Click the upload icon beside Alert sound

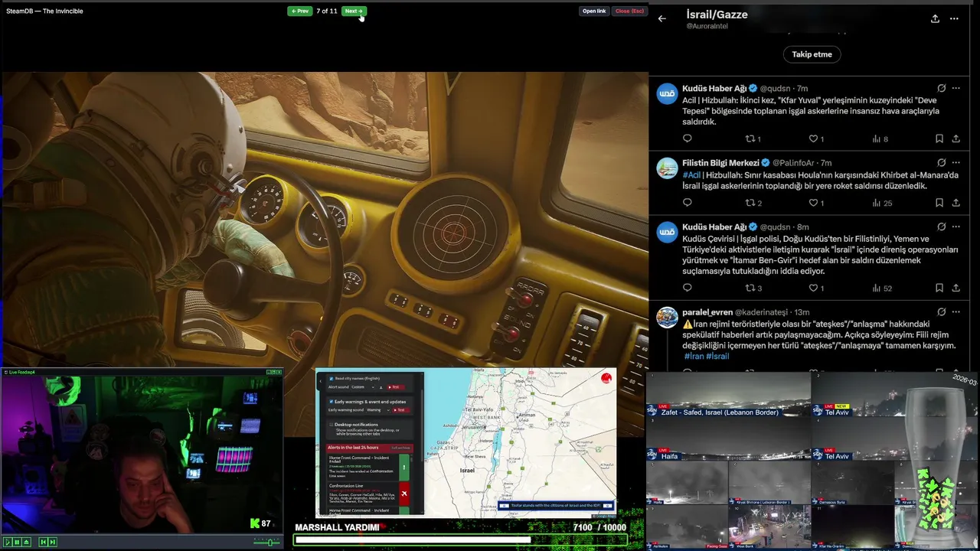(381, 387)
